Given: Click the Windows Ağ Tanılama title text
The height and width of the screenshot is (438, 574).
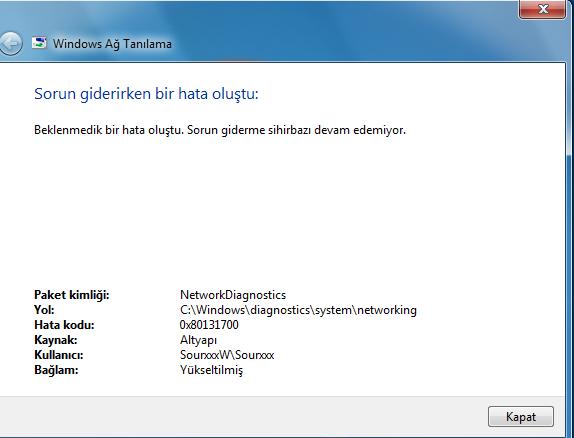Looking at the screenshot, I should 112,44.
